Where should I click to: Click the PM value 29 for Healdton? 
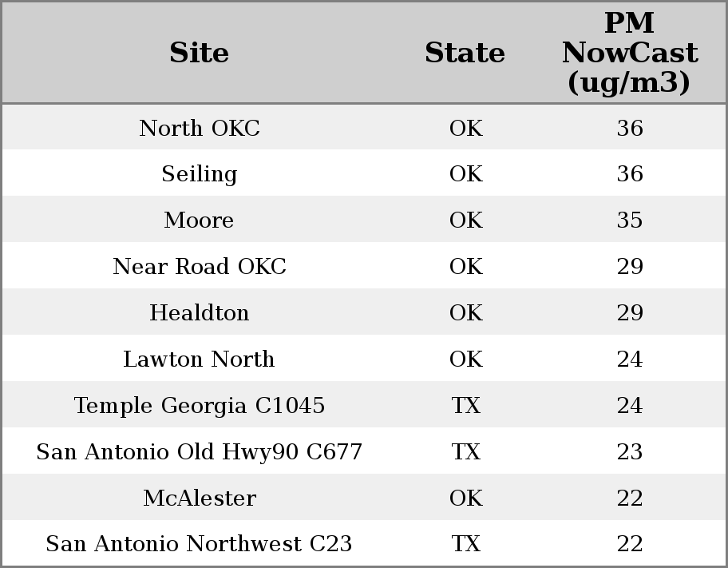click(x=629, y=313)
